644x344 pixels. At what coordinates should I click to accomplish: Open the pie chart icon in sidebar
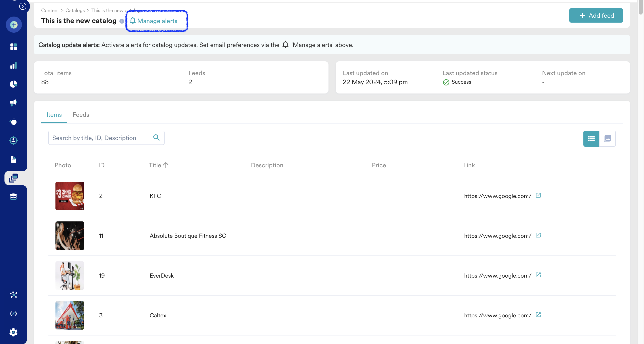pos(13,84)
